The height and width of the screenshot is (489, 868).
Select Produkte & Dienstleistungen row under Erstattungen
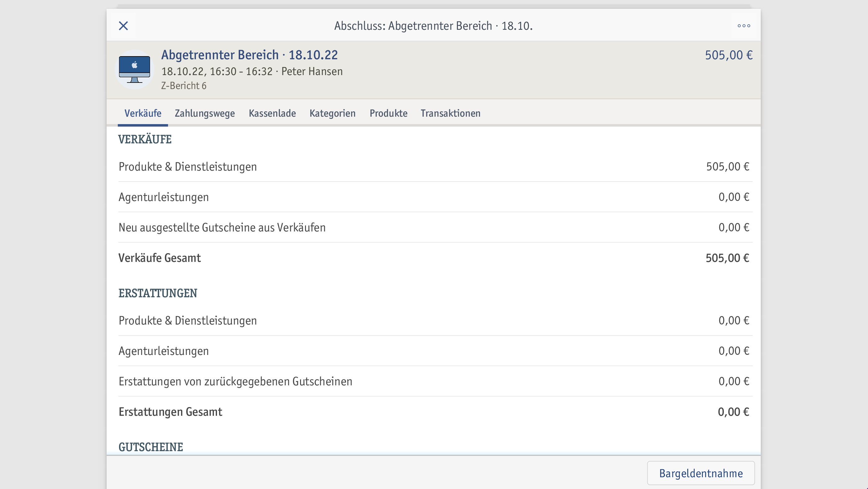point(435,321)
